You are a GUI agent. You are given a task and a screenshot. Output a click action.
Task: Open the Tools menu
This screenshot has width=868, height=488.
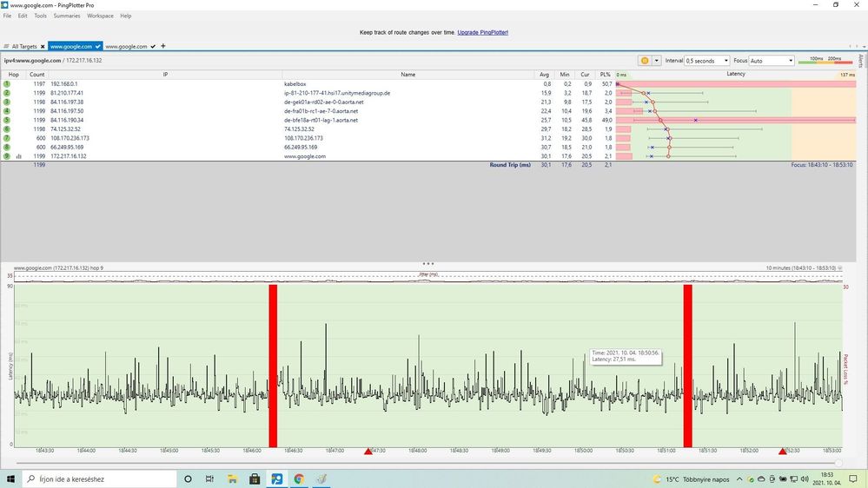click(41, 16)
